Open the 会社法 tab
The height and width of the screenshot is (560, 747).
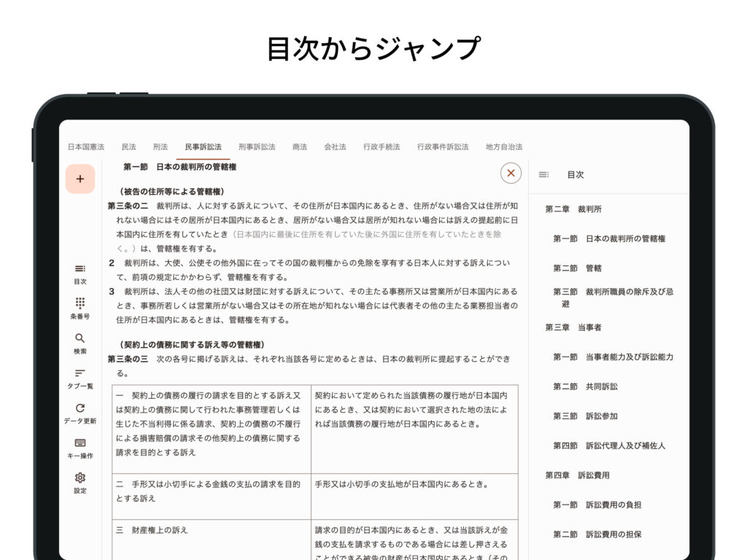coord(335,147)
